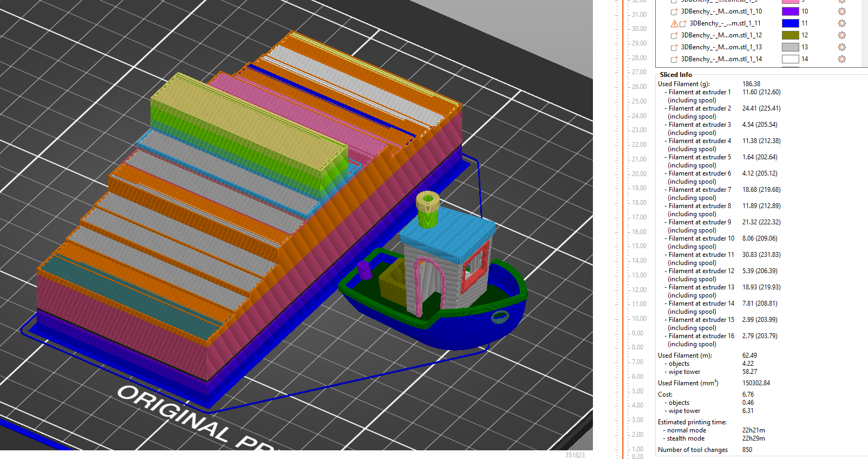Click the blue color swatch for extruder 11
This screenshot has height=459, width=868.
pyautogui.click(x=791, y=23)
